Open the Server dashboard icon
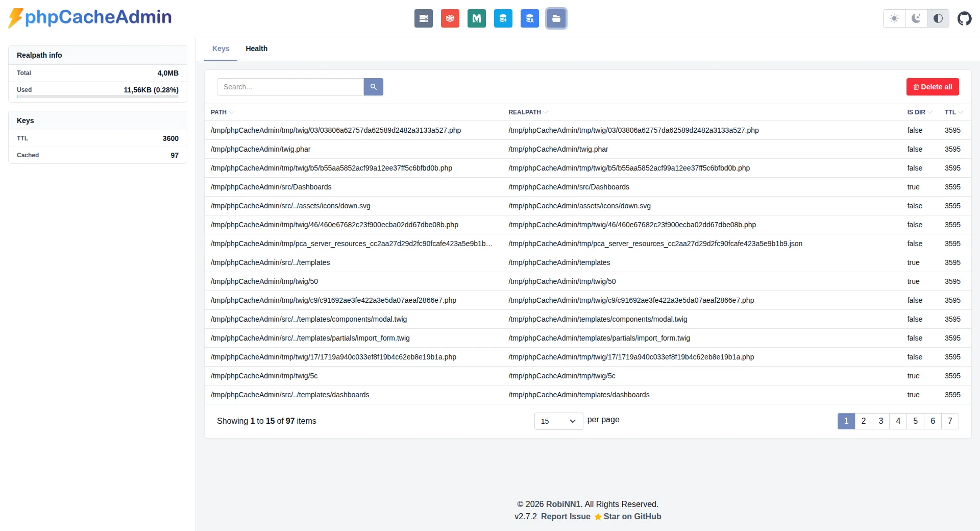 pos(423,18)
